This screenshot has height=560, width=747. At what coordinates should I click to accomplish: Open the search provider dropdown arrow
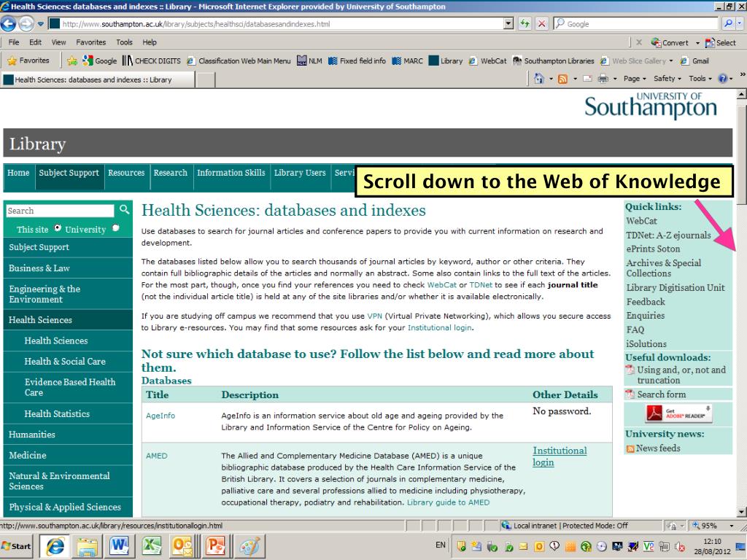tap(740, 23)
